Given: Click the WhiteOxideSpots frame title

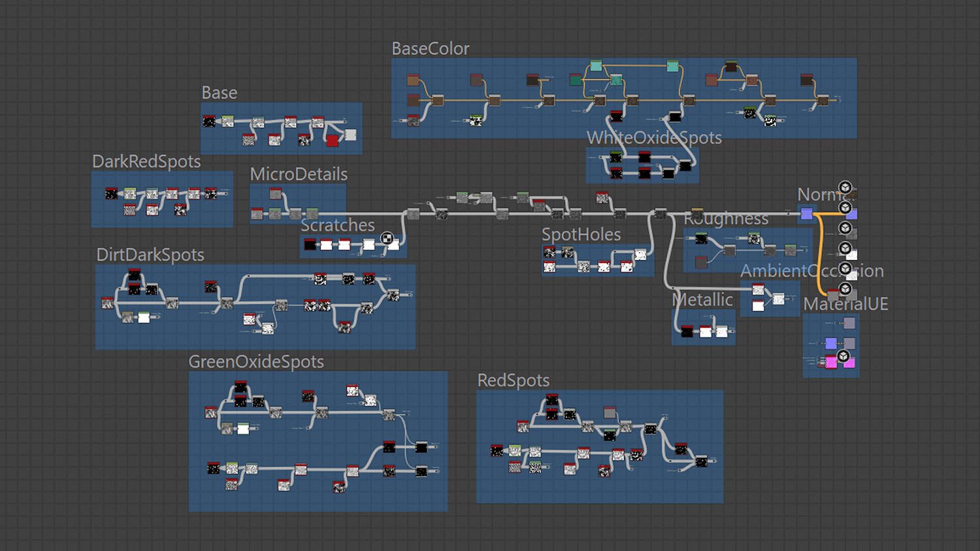Looking at the screenshot, I should pyautogui.click(x=654, y=138).
